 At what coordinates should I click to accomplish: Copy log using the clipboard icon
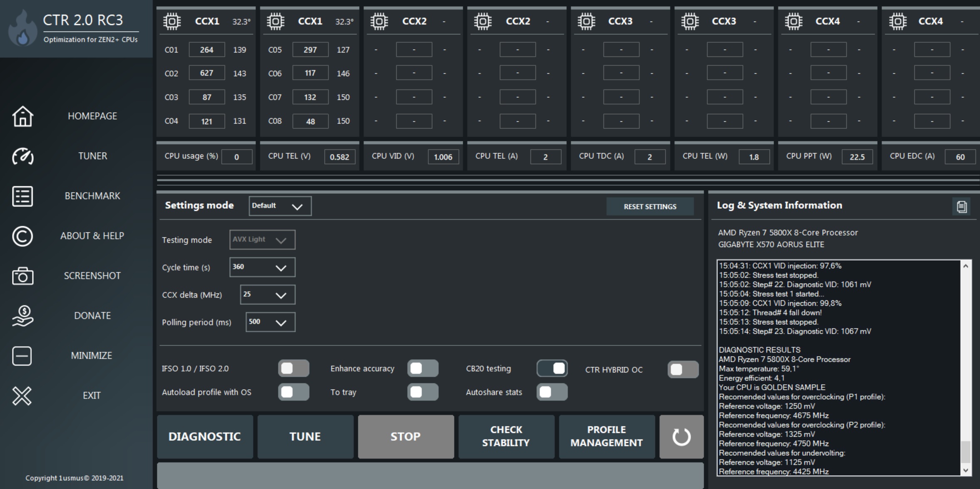pyautogui.click(x=961, y=206)
